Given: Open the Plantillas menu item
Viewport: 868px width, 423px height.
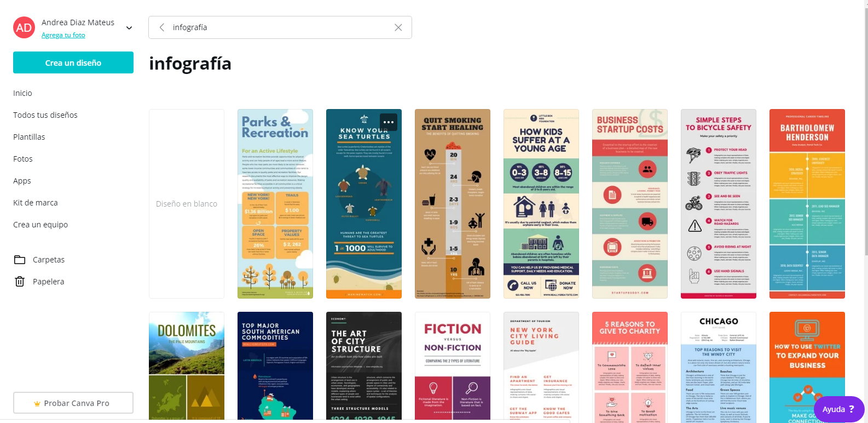Looking at the screenshot, I should [x=29, y=137].
